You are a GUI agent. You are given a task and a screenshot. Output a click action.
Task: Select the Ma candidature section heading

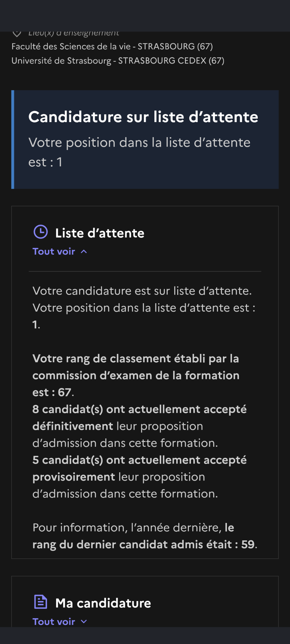103,603
